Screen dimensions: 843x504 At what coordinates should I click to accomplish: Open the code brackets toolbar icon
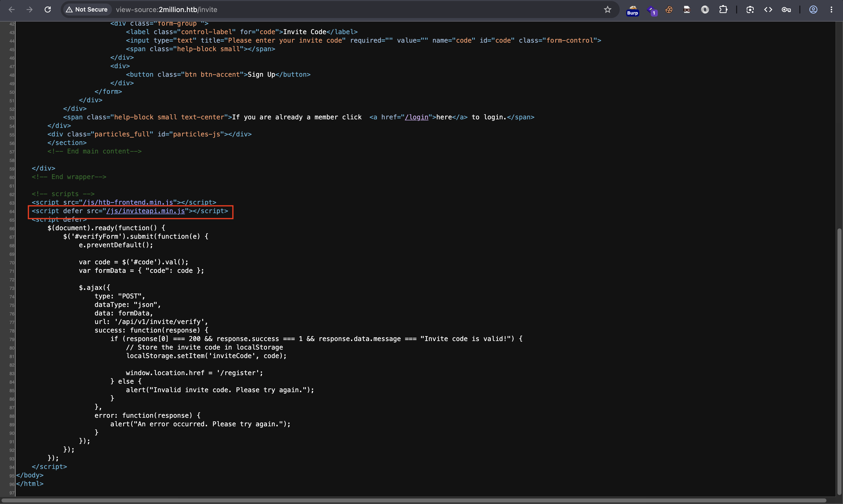pyautogui.click(x=768, y=10)
